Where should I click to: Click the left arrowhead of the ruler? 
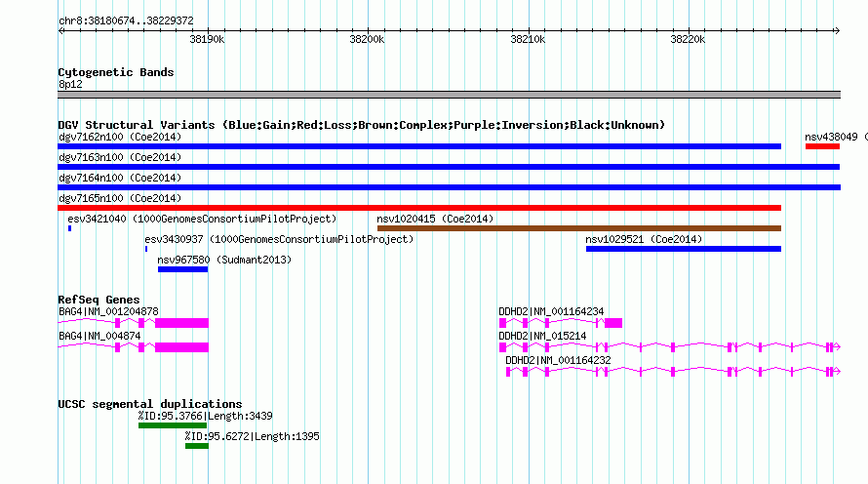click(x=60, y=30)
